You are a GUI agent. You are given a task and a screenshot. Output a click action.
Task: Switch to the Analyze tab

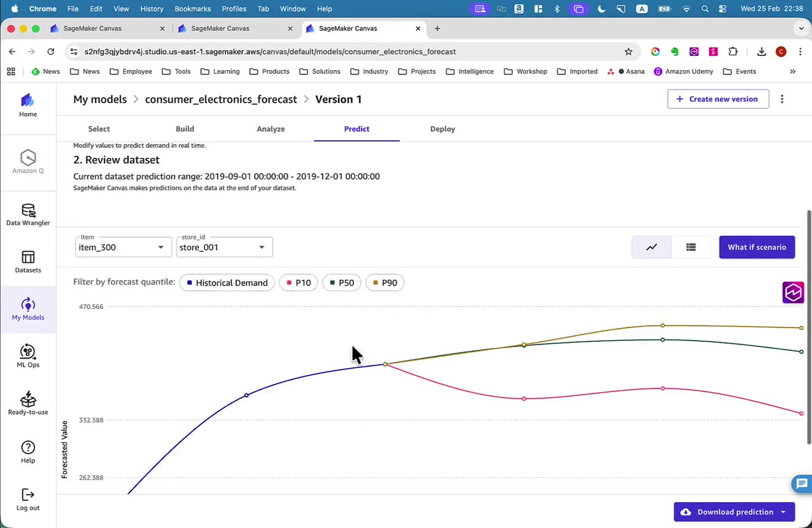point(271,129)
